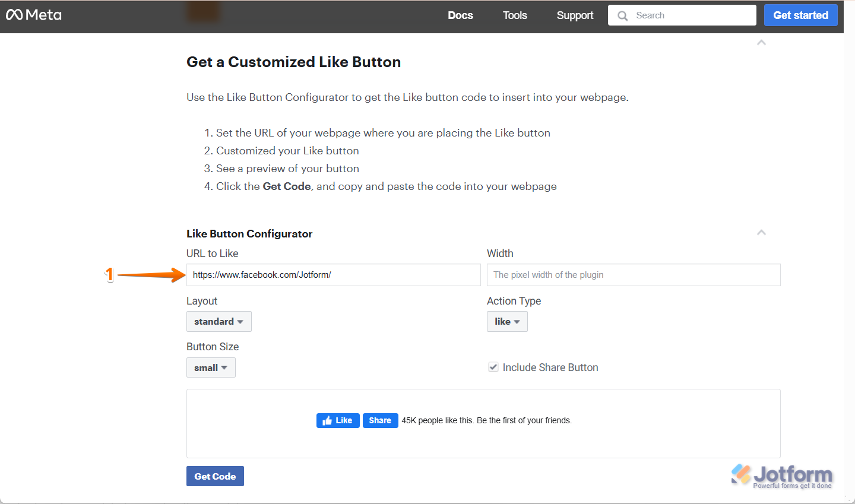Click the URL to Like input field
The height and width of the screenshot is (504, 855).
332,275
